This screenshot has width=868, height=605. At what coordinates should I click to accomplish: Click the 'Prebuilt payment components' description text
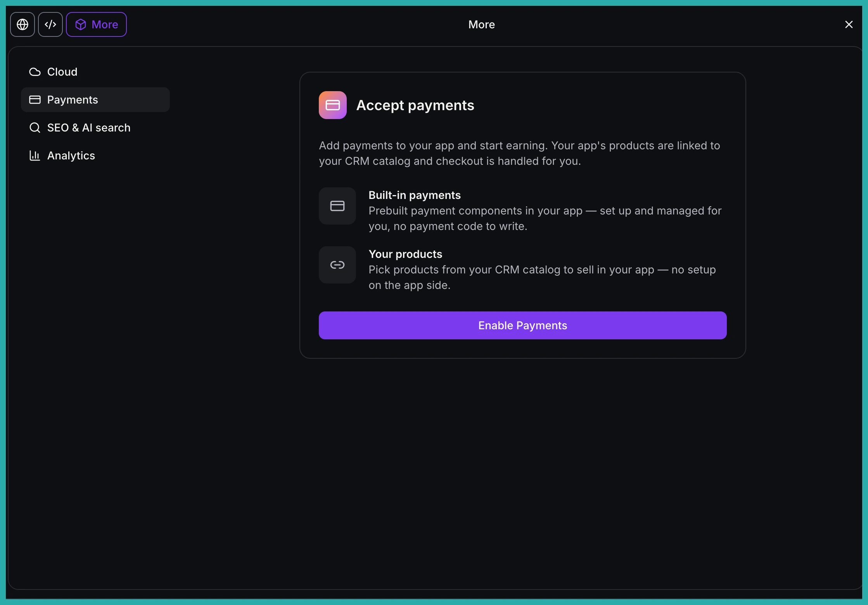tap(545, 218)
